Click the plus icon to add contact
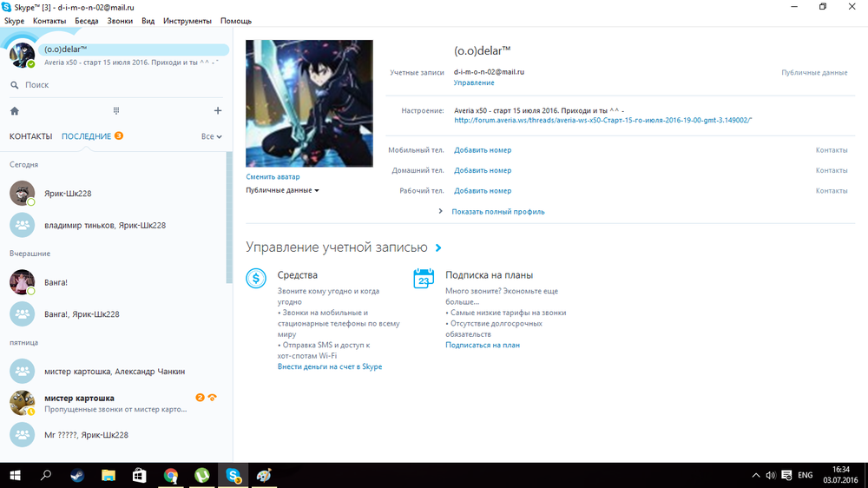 (x=218, y=111)
